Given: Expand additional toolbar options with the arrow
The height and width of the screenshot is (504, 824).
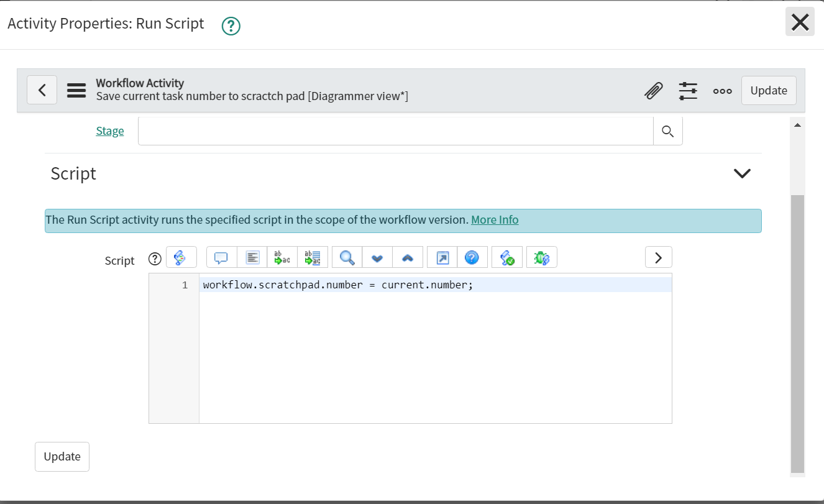Looking at the screenshot, I should [x=659, y=257].
